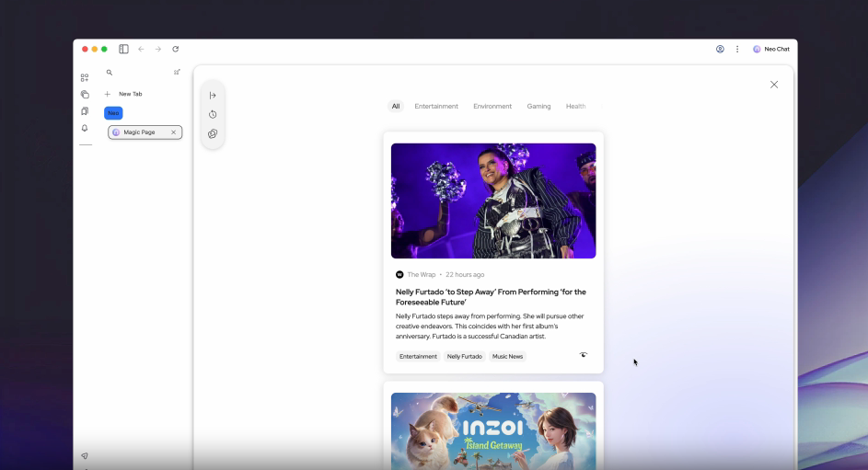Click the history clock icon in floating toolbar
This screenshot has width=868, height=470.
coord(213,115)
